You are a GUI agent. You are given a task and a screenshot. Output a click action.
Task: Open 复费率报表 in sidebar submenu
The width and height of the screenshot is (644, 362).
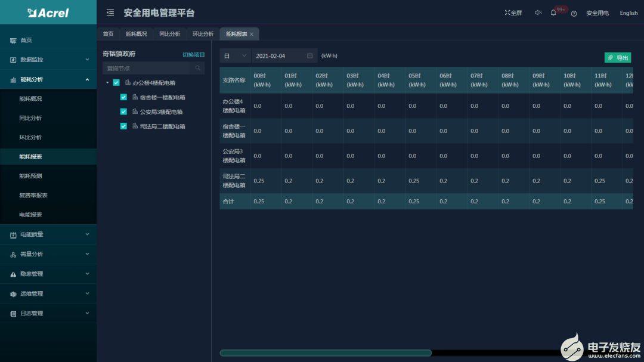point(33,195)
